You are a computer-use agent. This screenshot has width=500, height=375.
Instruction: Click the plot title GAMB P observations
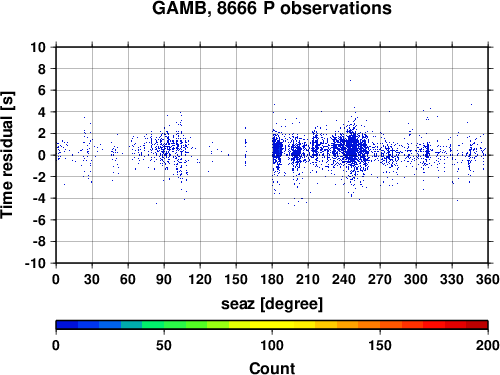point(272,8)
